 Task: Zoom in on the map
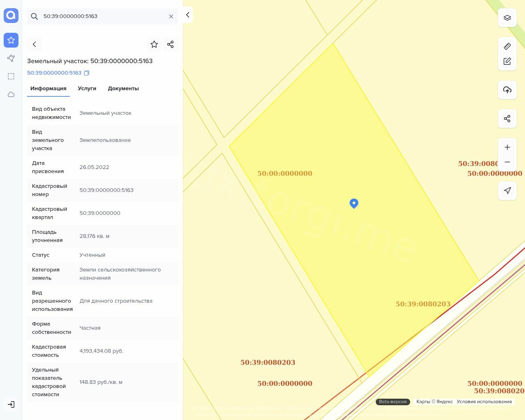[507, 147]
